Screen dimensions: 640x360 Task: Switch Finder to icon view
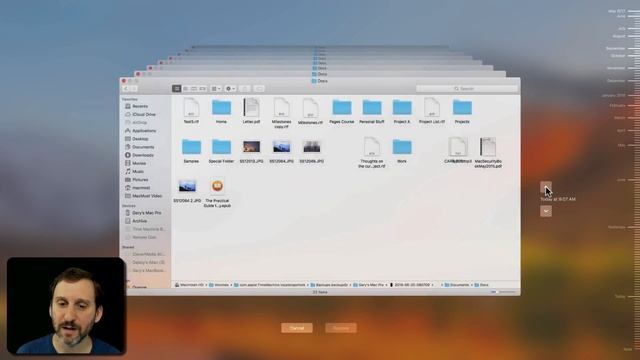(x=176, y=89)
